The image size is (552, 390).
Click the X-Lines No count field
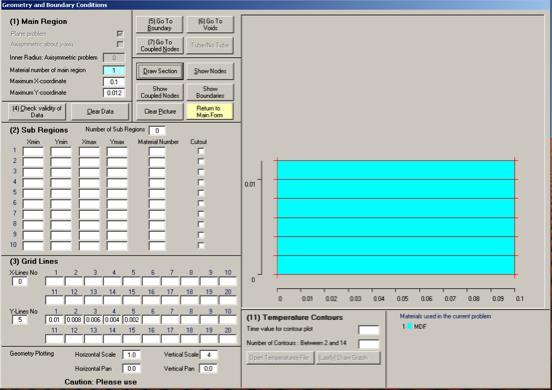click(x=20, y=282)
